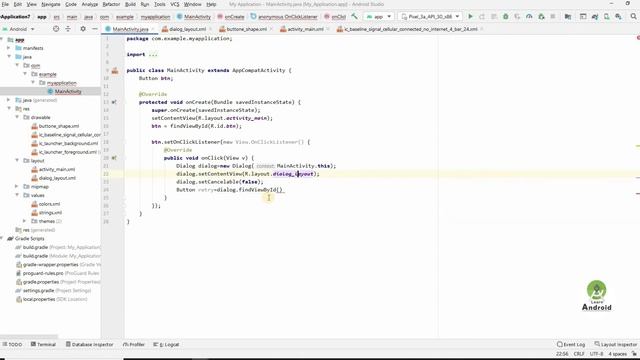The height and width of the screenshot is (360, 640).
Task: Click the green Run app button
Action: 470,17
